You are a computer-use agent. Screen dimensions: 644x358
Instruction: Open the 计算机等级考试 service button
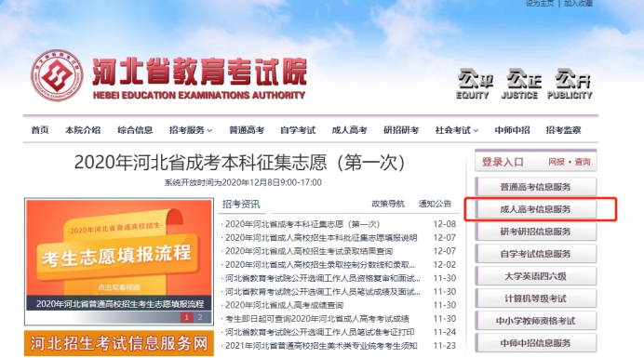[535, 298]
